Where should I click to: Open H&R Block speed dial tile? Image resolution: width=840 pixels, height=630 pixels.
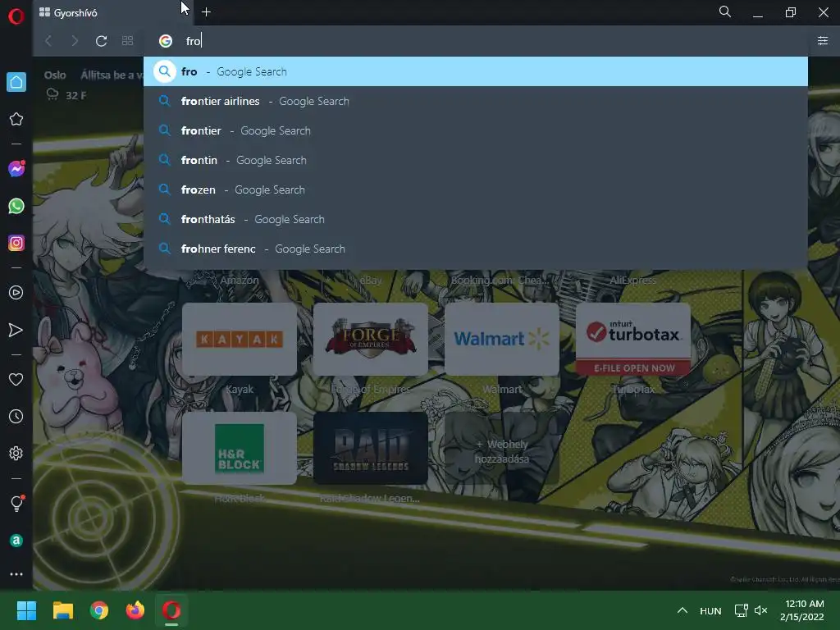click(x=240, y=448)
